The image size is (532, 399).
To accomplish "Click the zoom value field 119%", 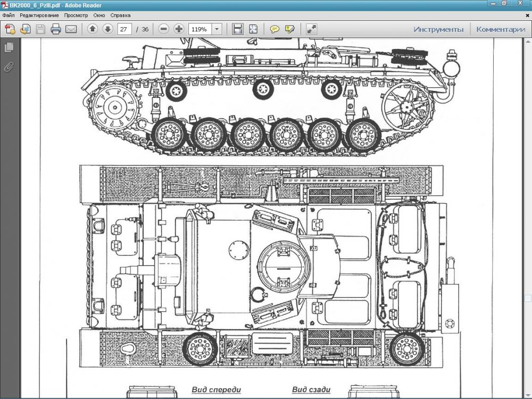I will [x=200, y=29].
